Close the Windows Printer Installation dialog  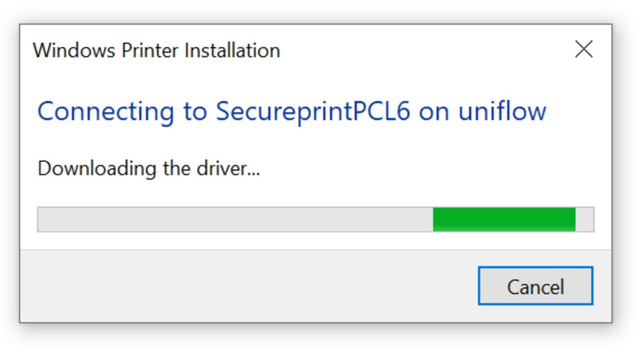(584, 49)
